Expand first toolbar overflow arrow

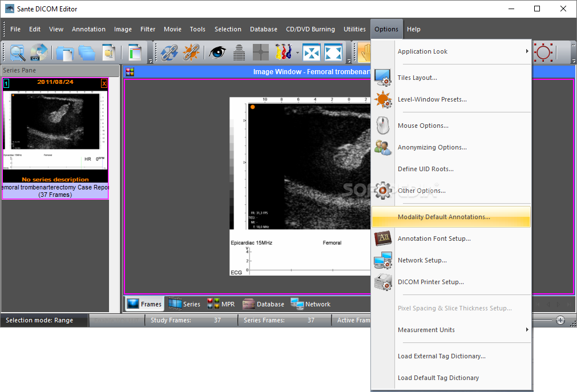150,60
